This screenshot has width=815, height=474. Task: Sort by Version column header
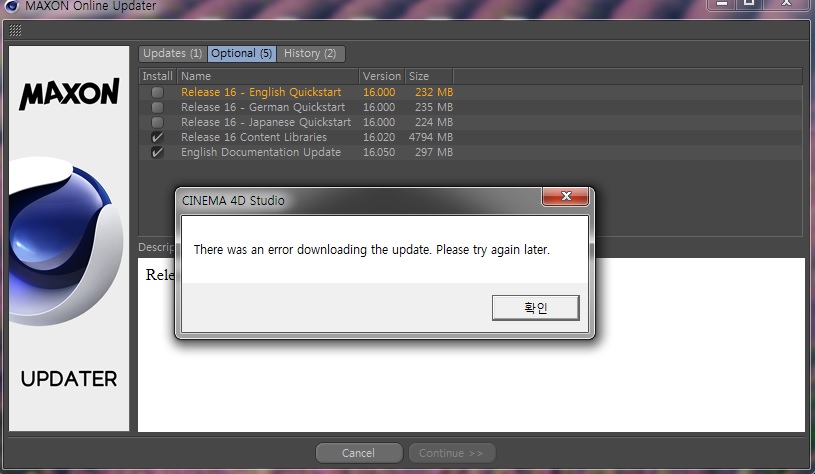(x=382, y=76)
